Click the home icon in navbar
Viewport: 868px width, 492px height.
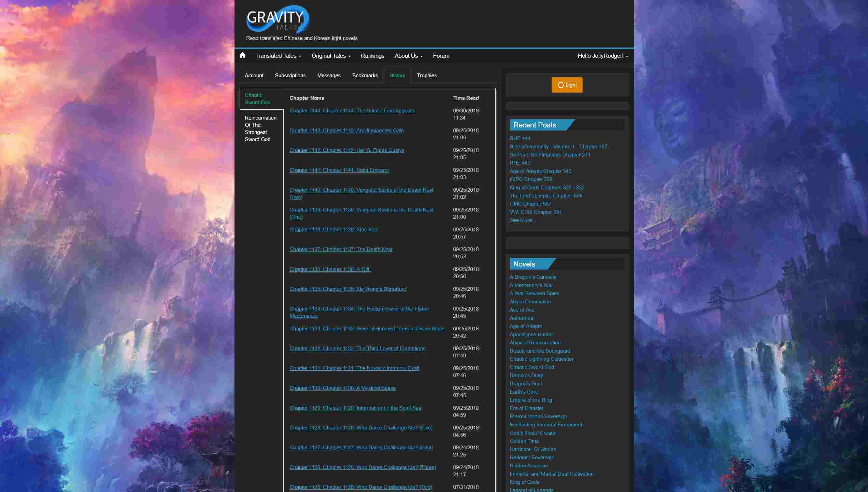(x=242, y=55)
